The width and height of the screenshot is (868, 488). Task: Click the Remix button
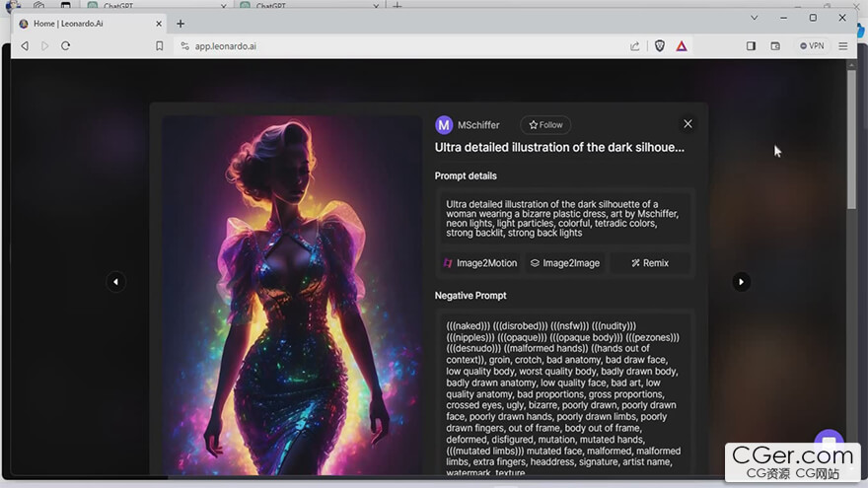650,263
